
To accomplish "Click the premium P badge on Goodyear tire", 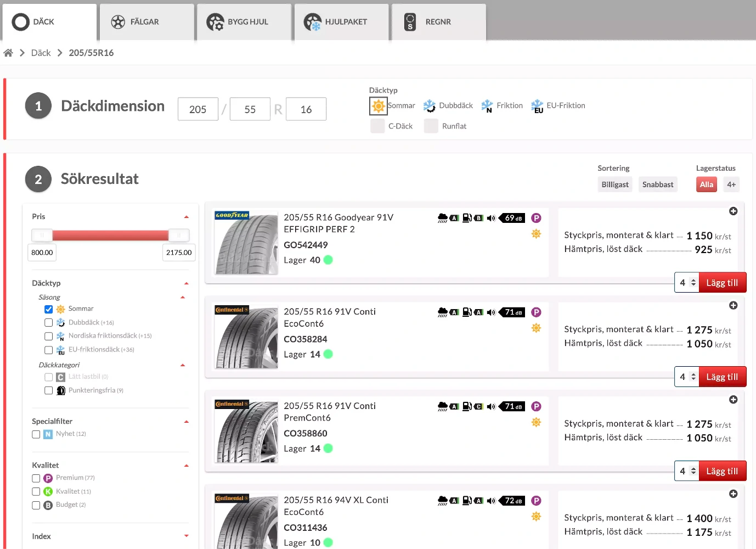I will pos(536,218).
